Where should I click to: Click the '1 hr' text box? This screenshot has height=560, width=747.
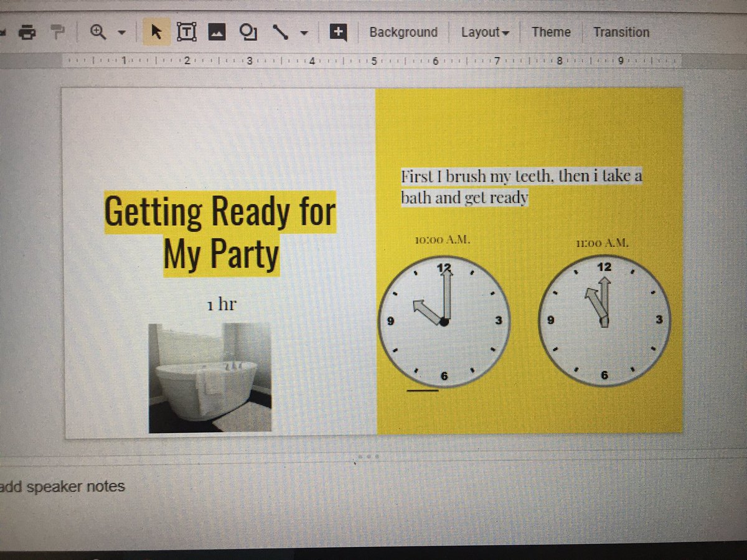[x=222, y=305]
